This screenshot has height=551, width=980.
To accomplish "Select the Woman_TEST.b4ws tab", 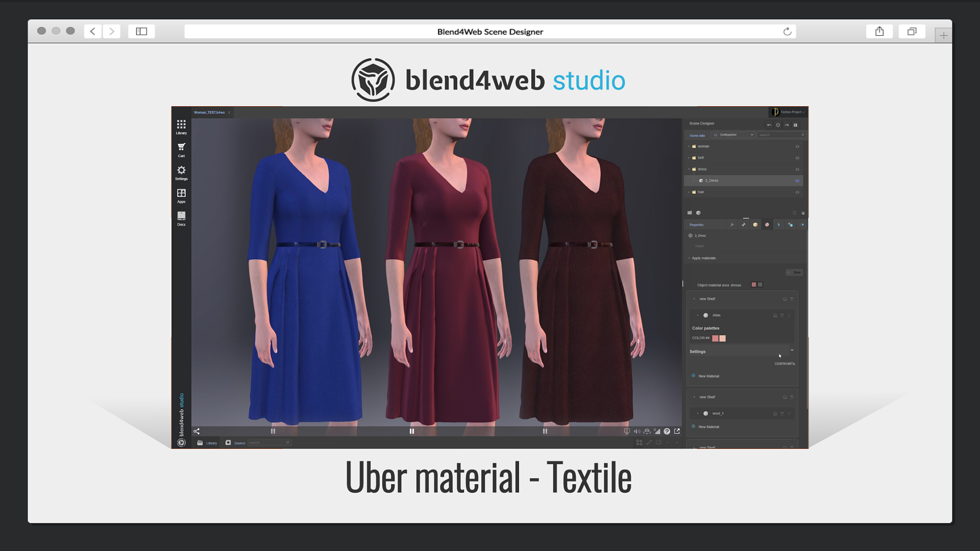I will point(209,112).
